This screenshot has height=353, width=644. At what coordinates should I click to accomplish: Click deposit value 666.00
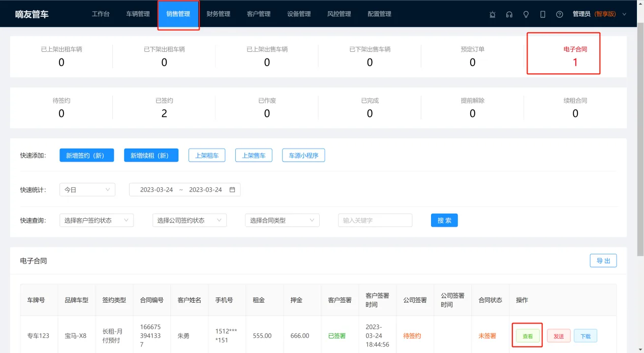[300, 336]
